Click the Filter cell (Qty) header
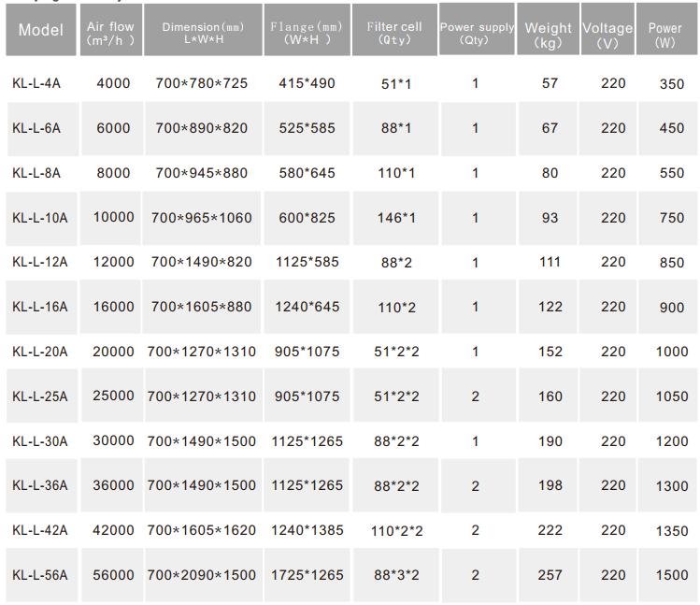Image resolution: width=700 pixels, height=605 pixels. click(395, 34)
